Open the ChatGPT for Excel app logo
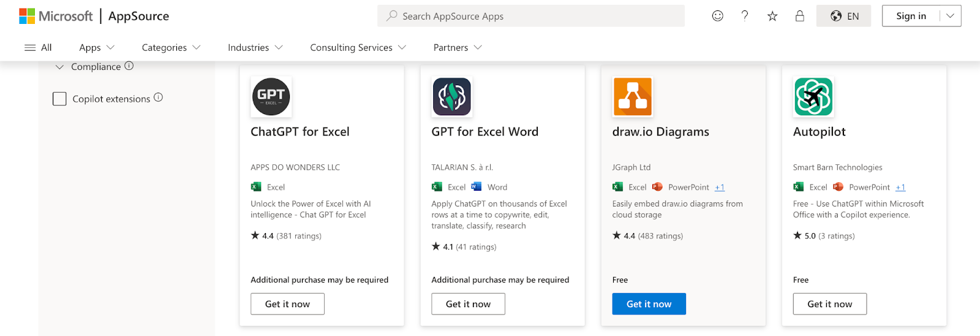 coord(271,97)
